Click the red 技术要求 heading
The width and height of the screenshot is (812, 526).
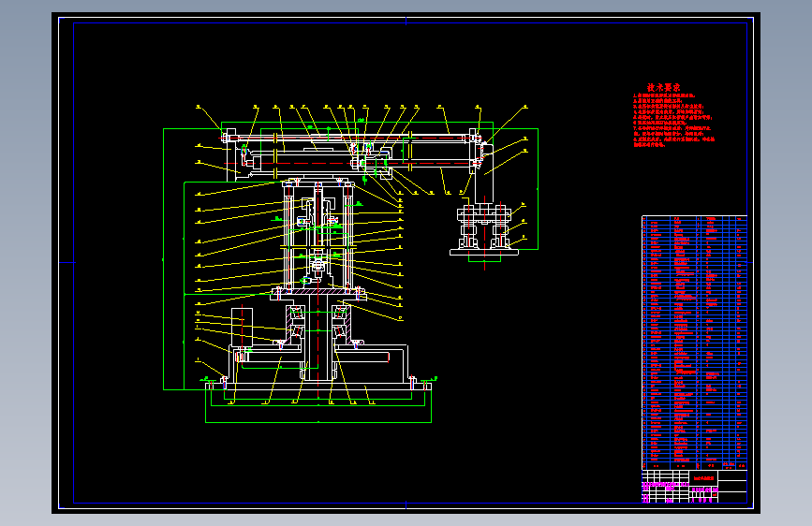tap(663, 87)
